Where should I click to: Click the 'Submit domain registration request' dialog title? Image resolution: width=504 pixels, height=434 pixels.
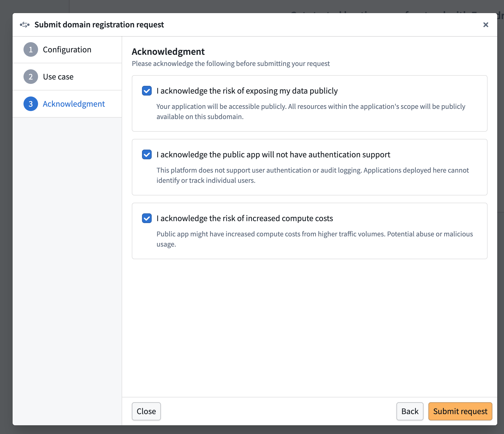point(99,24)
